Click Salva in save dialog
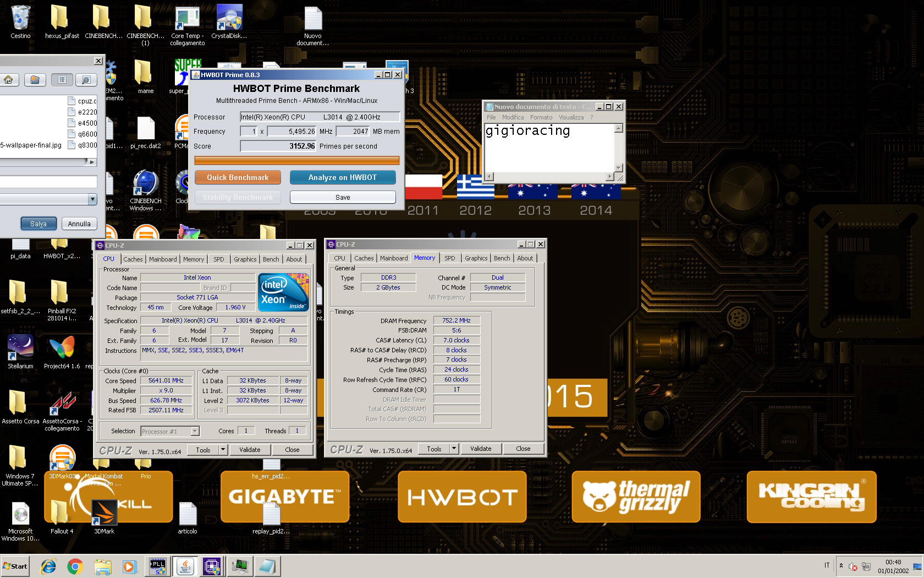This screenshot has width=924, height=578. pos(38,224)
